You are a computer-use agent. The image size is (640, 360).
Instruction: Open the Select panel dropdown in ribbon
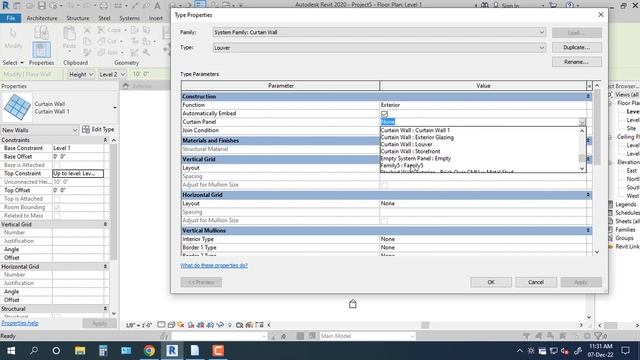[x=13, y=63]
